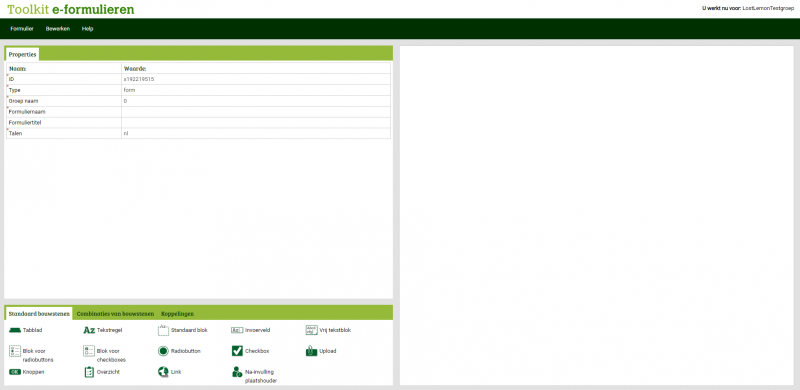Select Blok voor checkboxes icon

[x=89, y=351]
